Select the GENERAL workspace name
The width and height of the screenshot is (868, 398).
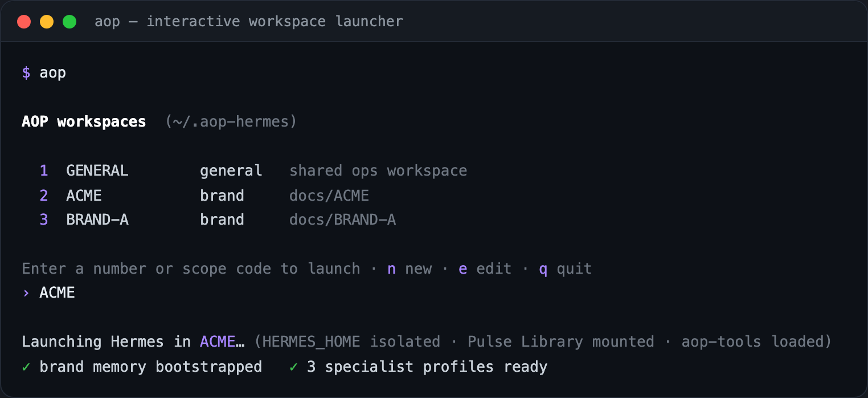[97, 170]
